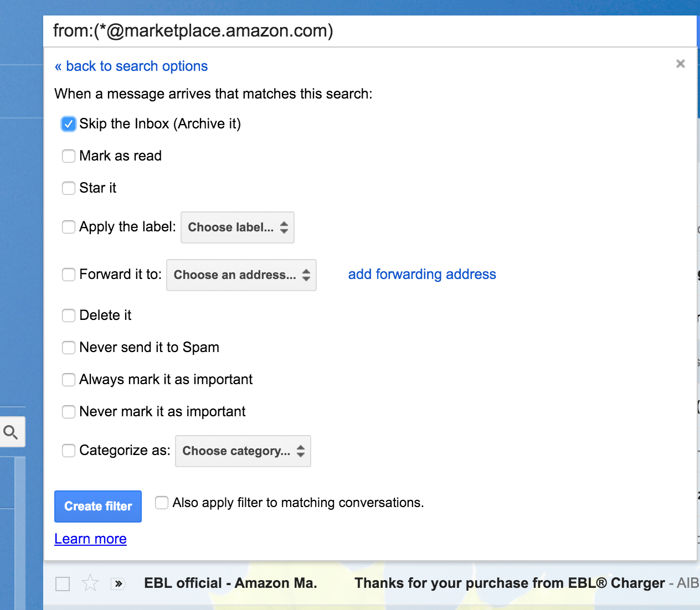Tick the Star it checkbox

coord(69,188)
